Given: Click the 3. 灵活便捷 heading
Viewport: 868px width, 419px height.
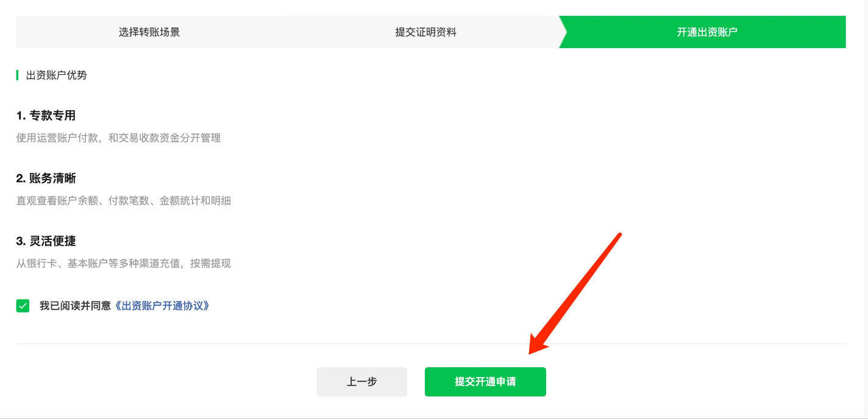Looking at the screenshot, I should point(46,241).
